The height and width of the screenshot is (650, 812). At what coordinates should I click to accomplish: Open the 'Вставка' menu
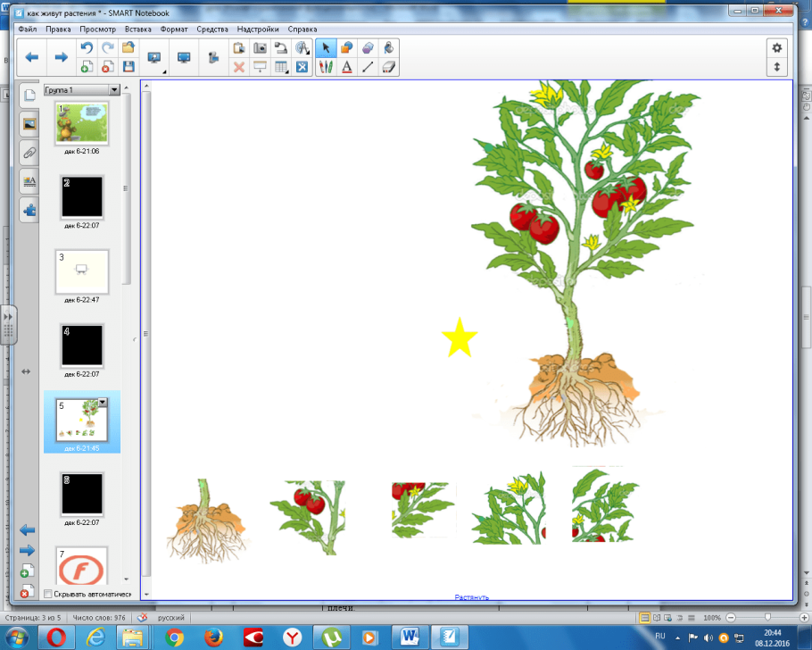point(137,29)
